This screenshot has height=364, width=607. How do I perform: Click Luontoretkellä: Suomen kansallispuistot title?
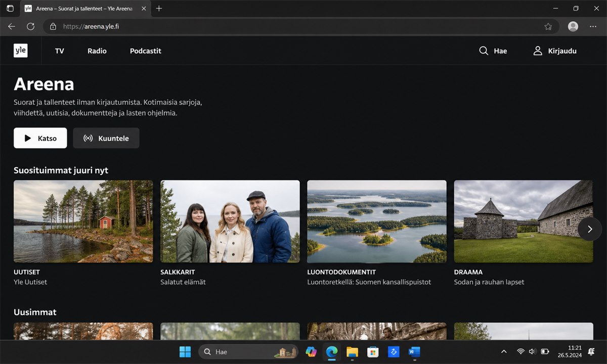[x=369, y=282]
